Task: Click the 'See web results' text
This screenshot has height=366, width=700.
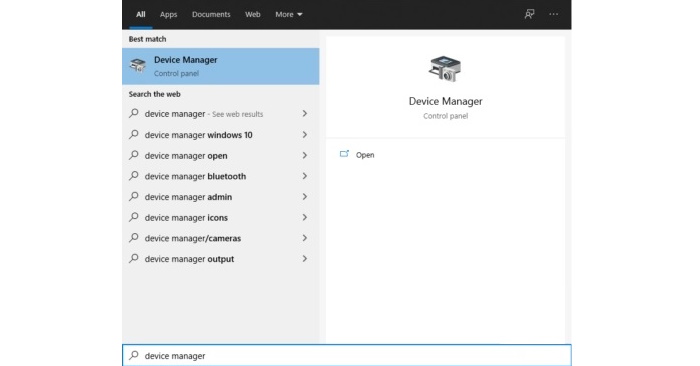Action: coord(238,114)
